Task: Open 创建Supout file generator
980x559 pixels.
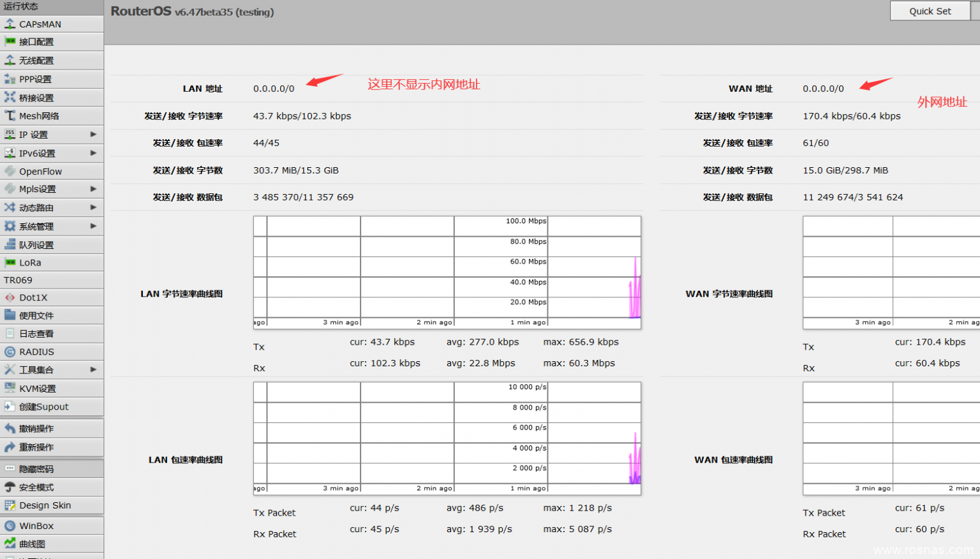Action: 43,406
